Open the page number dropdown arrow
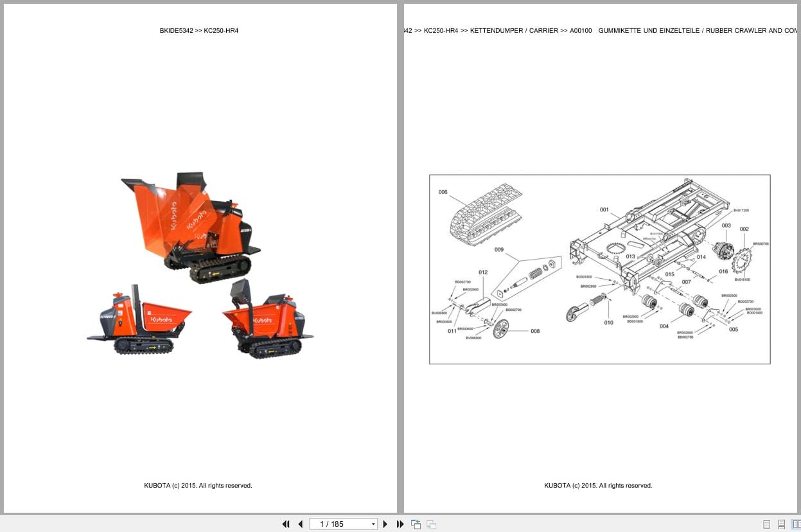 373,524
